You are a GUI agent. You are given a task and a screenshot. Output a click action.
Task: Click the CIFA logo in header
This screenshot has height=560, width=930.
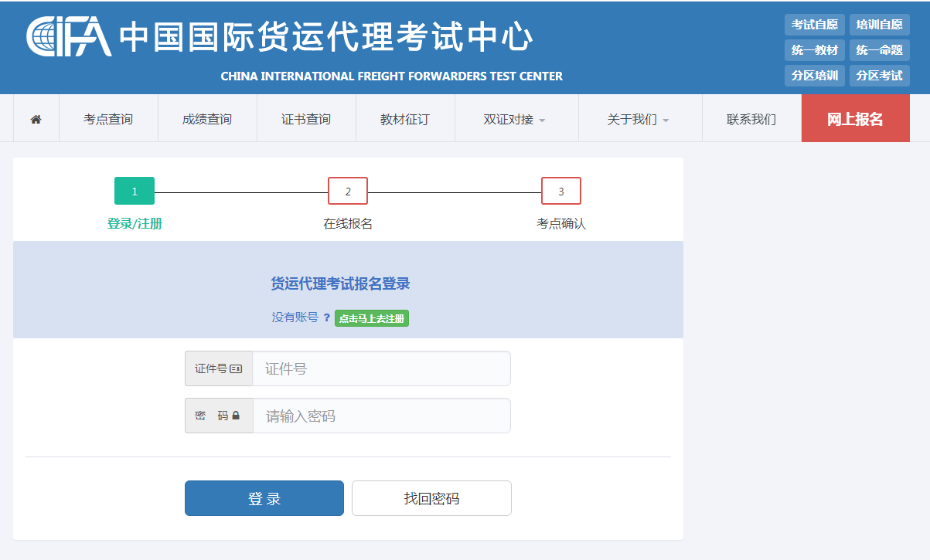click(x=70, y=37)
